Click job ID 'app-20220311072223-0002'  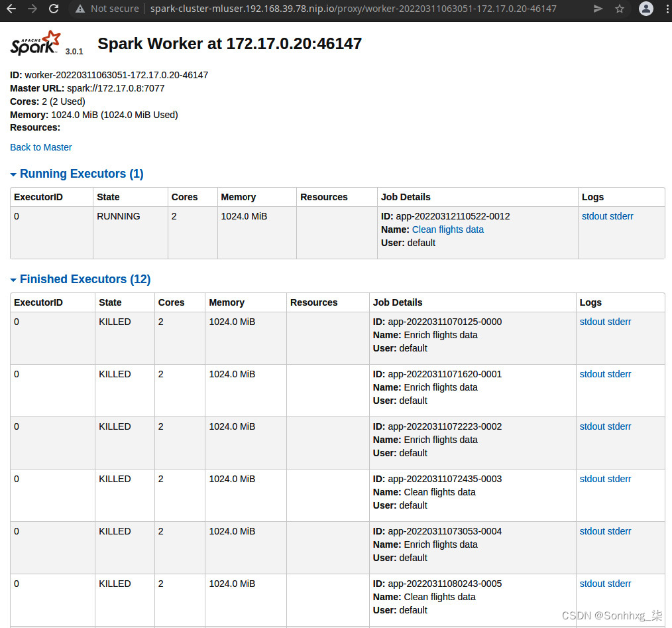pos(445,426)
